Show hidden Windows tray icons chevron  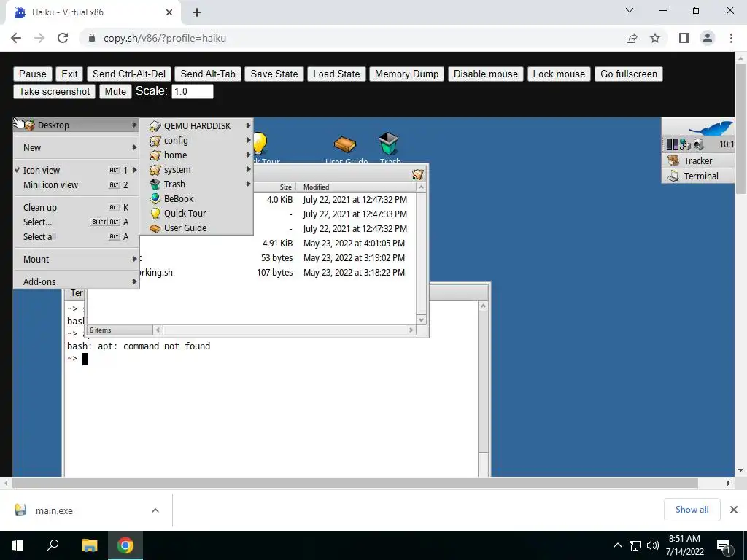617,545
